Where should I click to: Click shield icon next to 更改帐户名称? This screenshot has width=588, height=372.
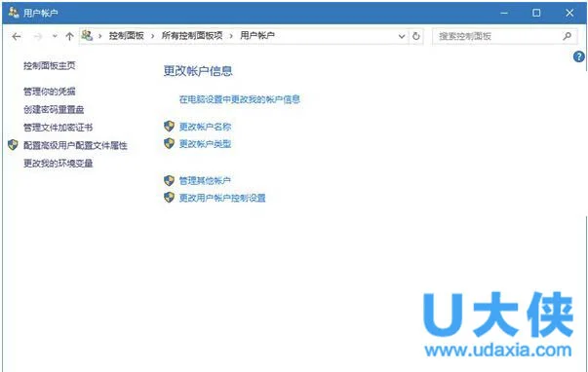pyautogui.click(x=169, y=126)
